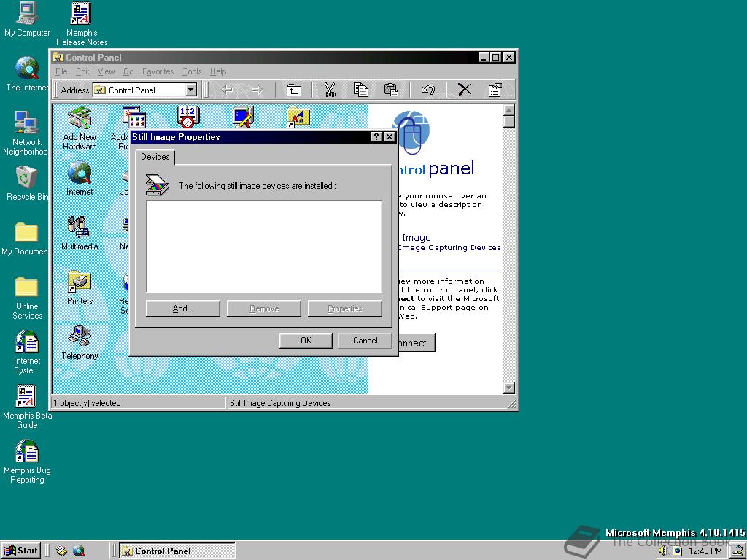747x560 pixels.
Task: Select Display monitor icon in Control Panel
Action: pyautogui.click(x=243, y=117)
